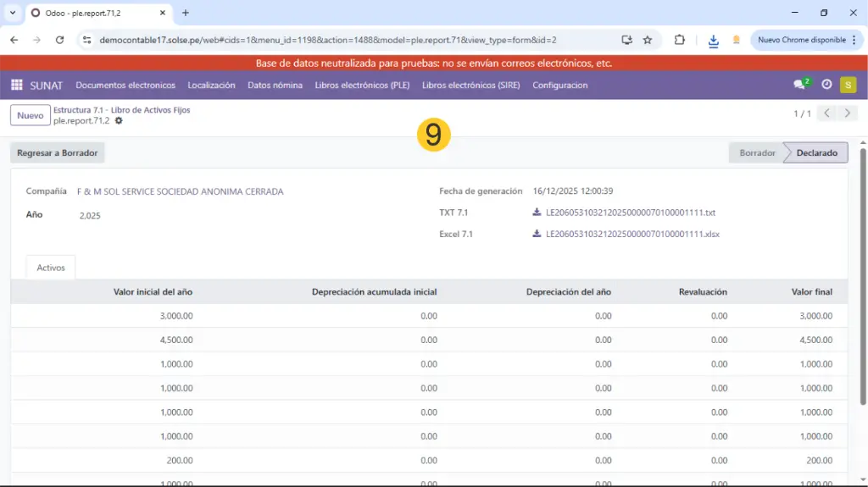Bookmark this page with star icon
The width and height of the screenshot is (868, 487).
coord(648,40)
